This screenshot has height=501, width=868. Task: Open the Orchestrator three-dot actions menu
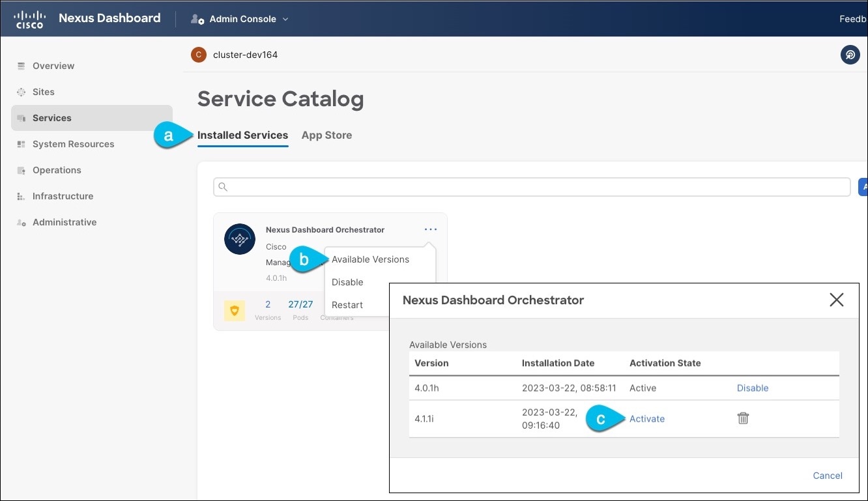pyautogui.click(x=431, y=229)
